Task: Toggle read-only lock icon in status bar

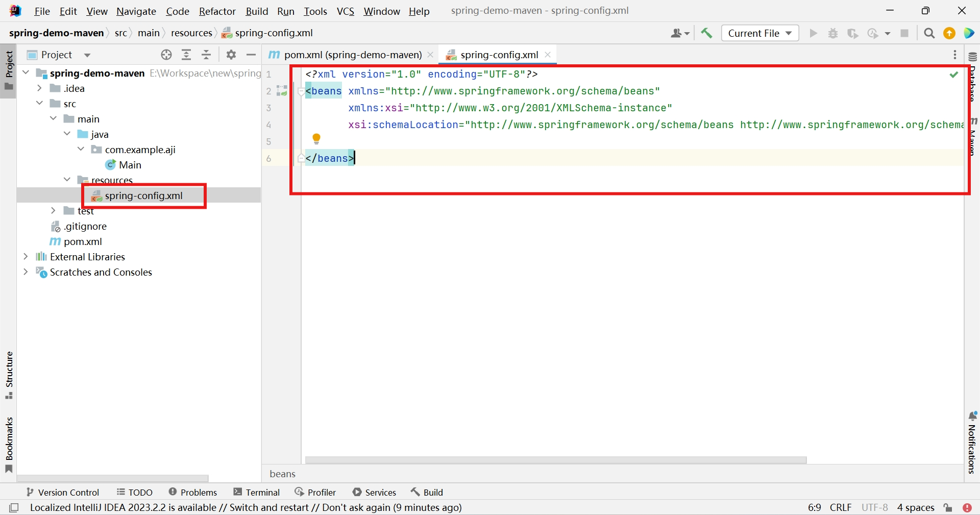Action: (x=948, y=507)
